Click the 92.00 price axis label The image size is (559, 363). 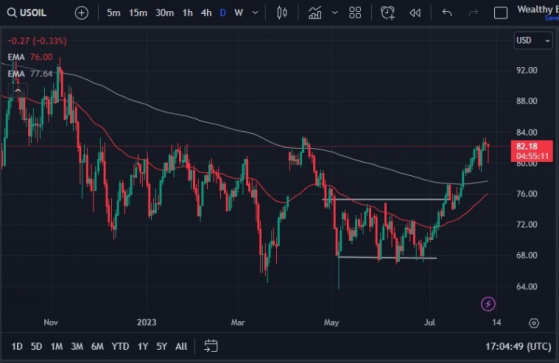pyautogui.click(x=527, y=70)
